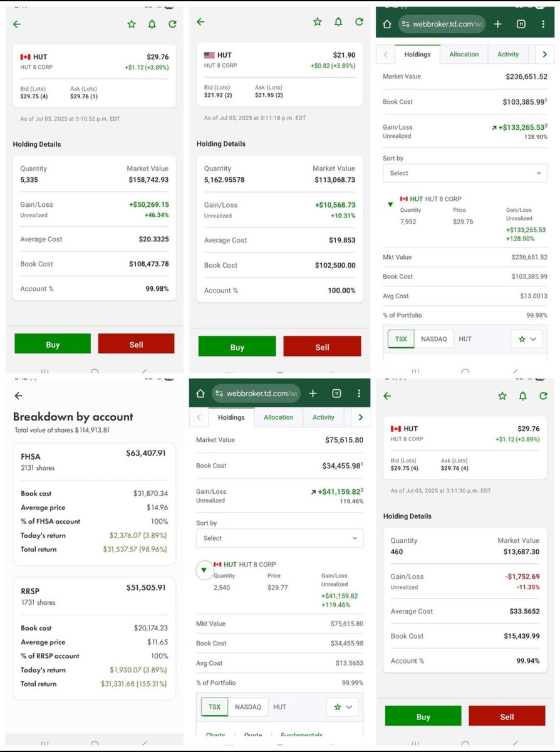
Task: Tap refresh icon on the 460-quantity HUT screen
Action: [543, 396]
